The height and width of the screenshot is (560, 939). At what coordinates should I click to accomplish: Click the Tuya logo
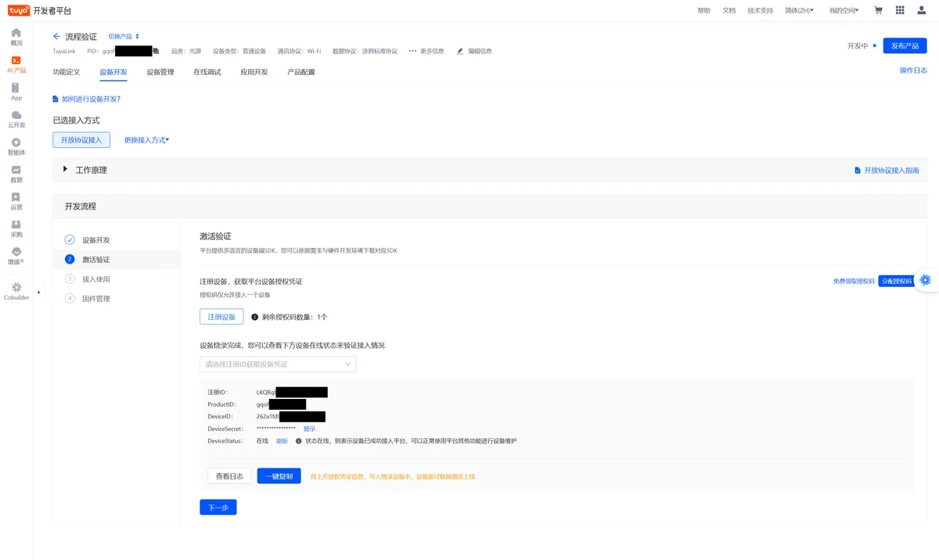19,10
